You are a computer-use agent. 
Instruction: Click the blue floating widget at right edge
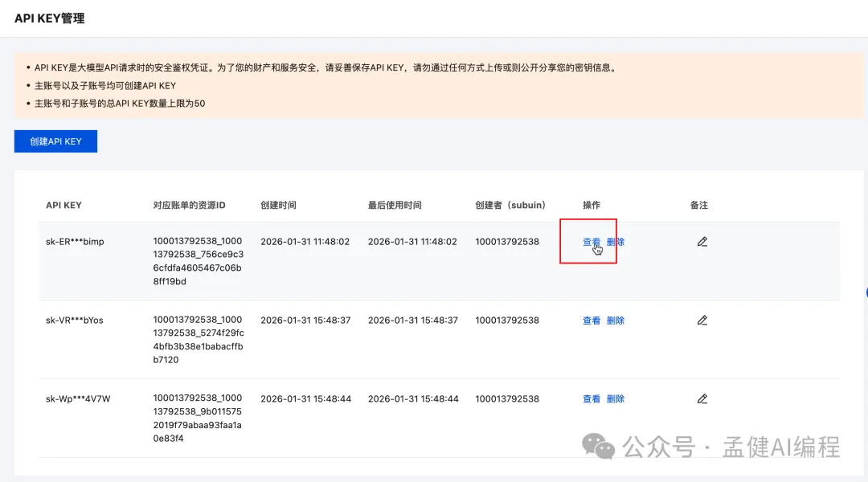866,293
